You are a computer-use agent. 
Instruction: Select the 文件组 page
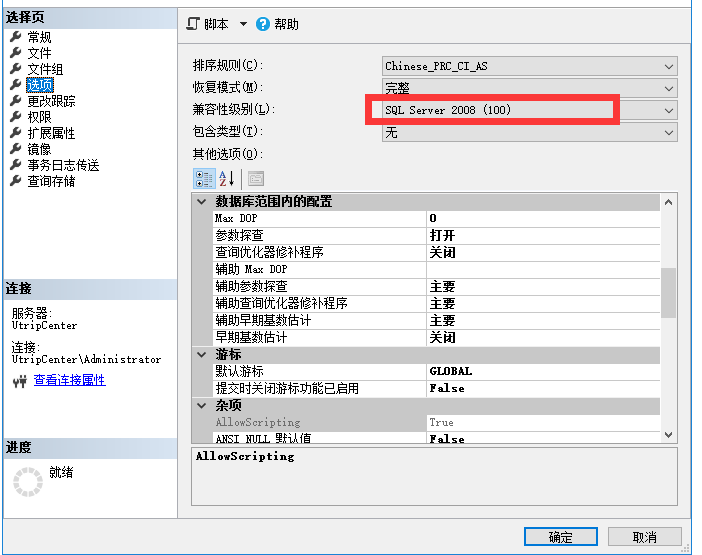pos(45,69)
